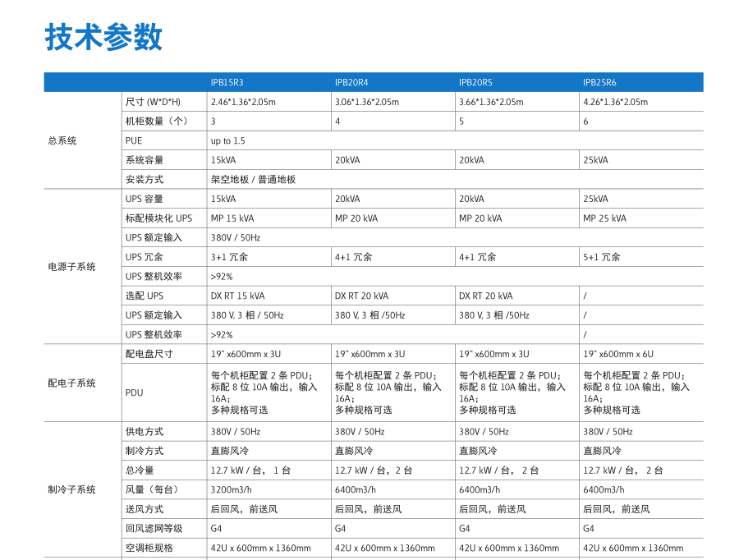Click the MP 15 kVA cell
The height and width of the screenshot is (560, 739).
tap(232, 218)
